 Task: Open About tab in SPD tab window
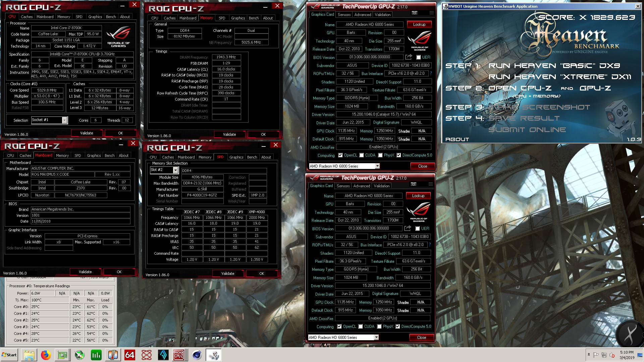pyautogui.click(x=266, y=157)
